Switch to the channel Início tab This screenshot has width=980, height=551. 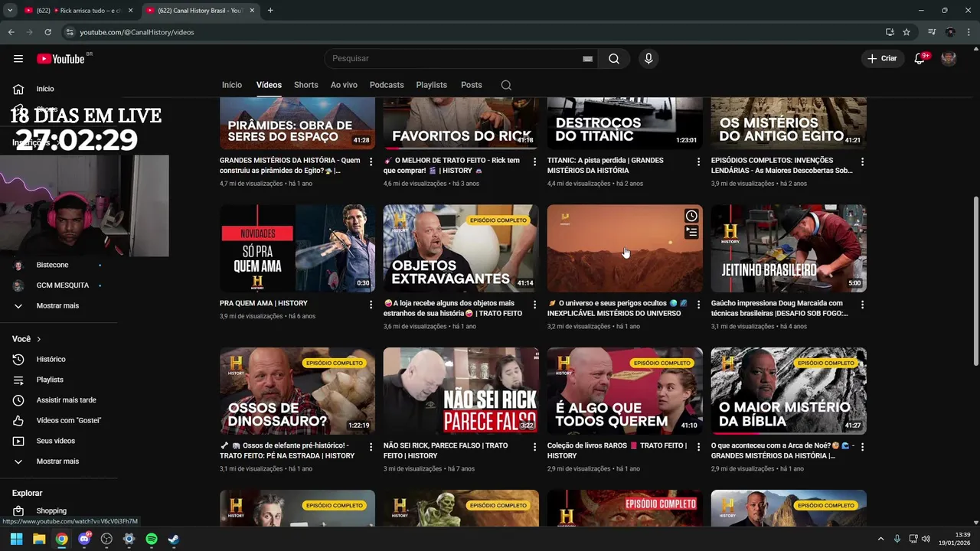[x=232, y=85]
